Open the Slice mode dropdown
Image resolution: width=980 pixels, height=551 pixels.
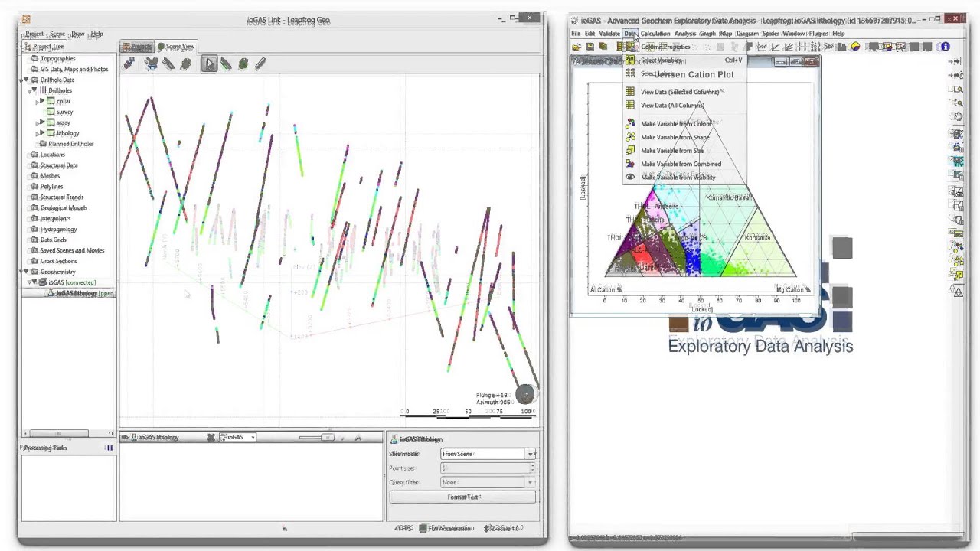[488, 454]
